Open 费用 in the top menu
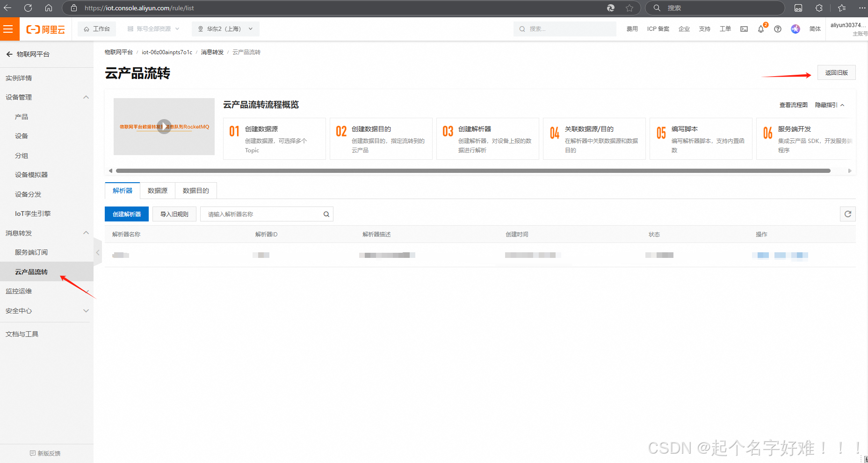The width and height of the screenshot is (868, 463). pos(632,29)
